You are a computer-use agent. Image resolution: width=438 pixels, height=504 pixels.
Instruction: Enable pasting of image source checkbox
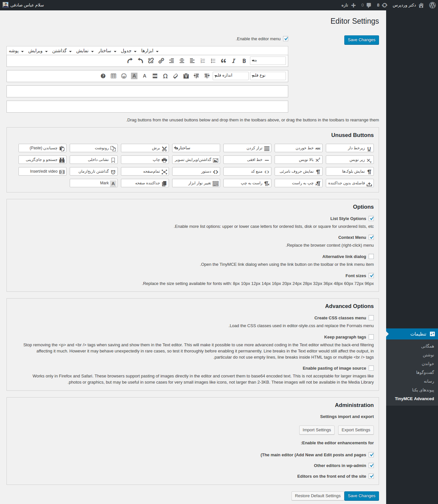pyautogui.click(x=371, y=368)
